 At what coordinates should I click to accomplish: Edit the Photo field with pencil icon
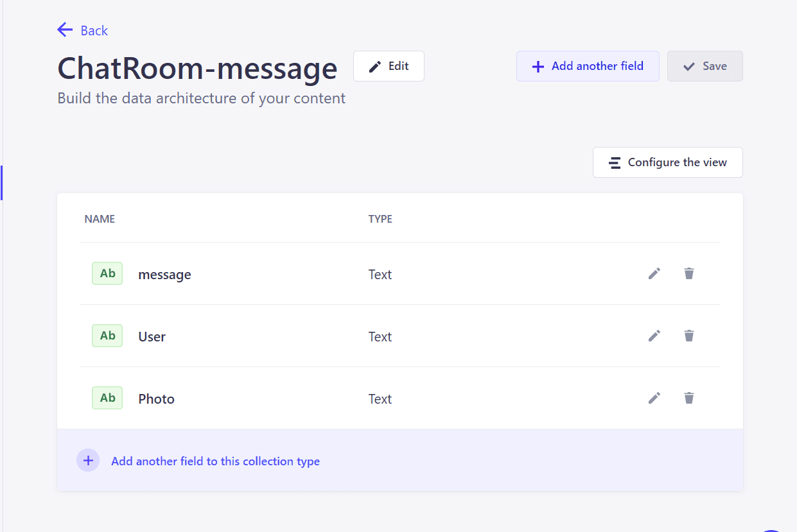pos(654,399)
